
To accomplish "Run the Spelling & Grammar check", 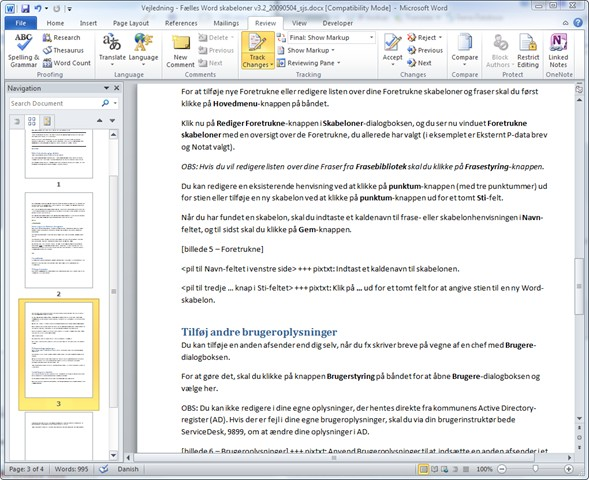I will click(23, 51).
